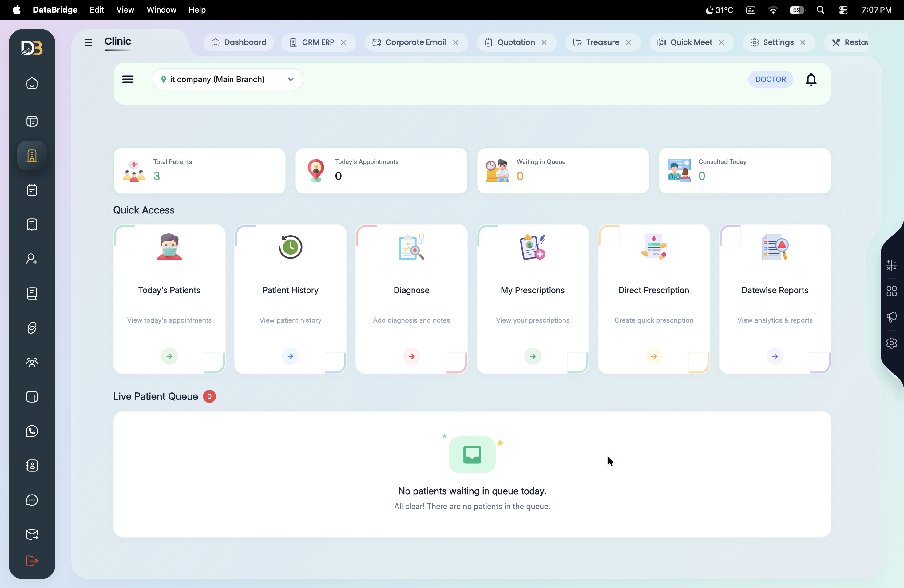Open the calendar icon in sidebar
Screen dimensions: 904x588
click(x=32, y=190)
